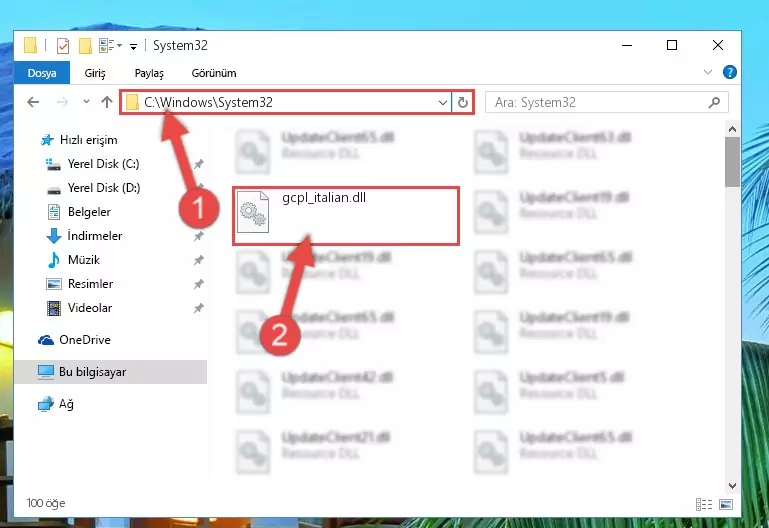The image size is (769, 528).
Task: Click the İndirmeler download arrow icon
Action: tap(54, 236)
